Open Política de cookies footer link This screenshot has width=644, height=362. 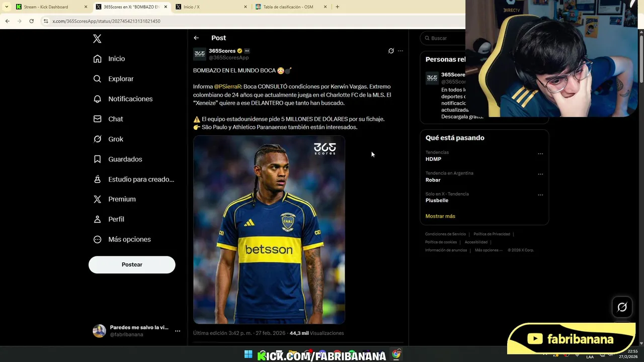pyautogui.click(x=441, y=242)
